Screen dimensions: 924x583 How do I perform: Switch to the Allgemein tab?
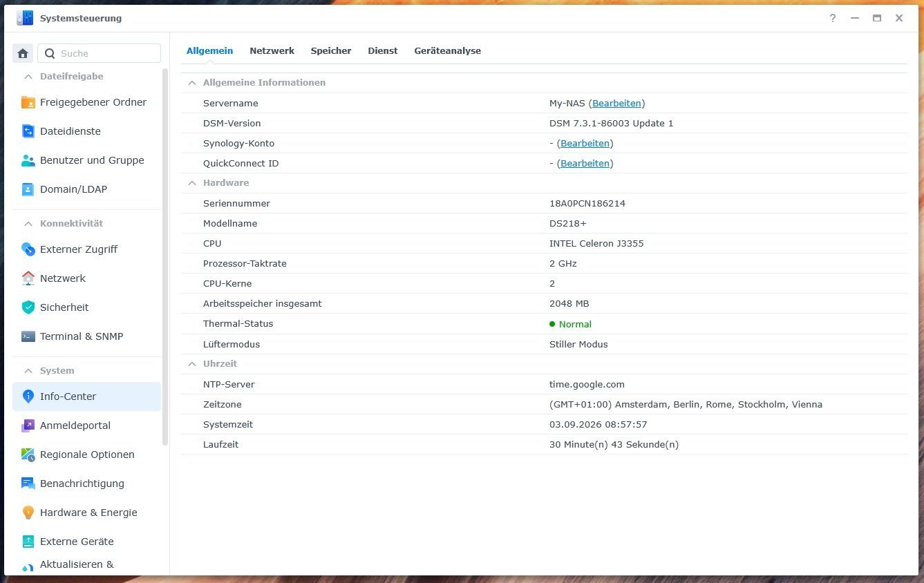coord(209,51)
